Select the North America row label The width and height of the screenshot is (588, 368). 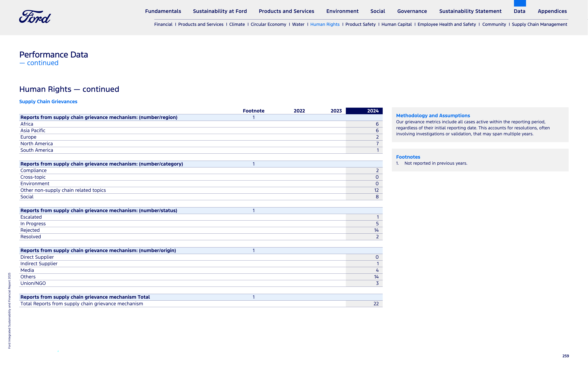[x=36, y=144]
